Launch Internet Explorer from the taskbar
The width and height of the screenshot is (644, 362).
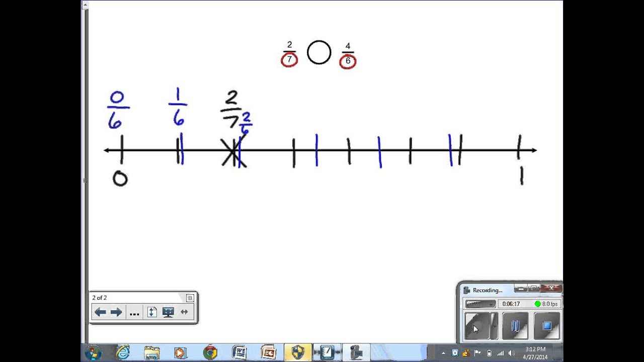122,352
